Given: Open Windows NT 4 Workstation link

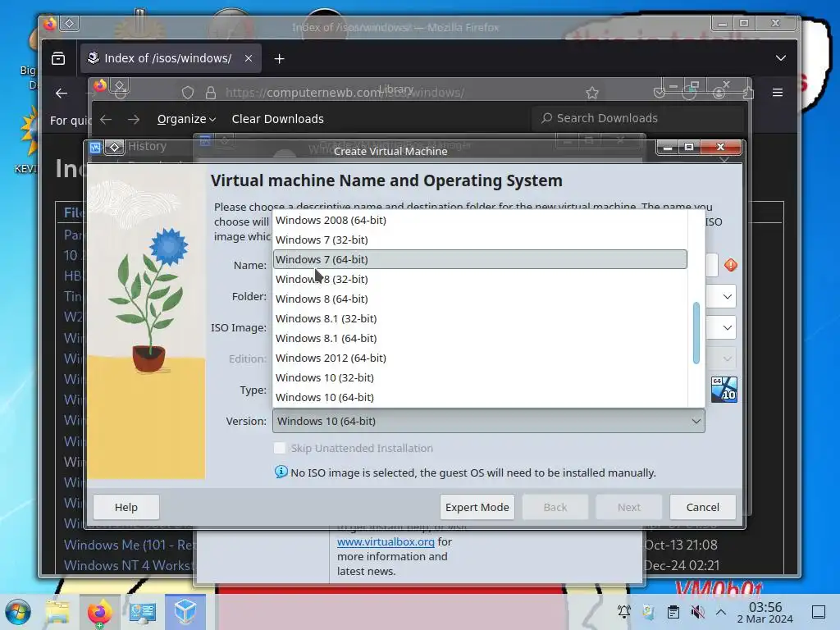Looking at the screenshot, I should [x=128, y=565].
